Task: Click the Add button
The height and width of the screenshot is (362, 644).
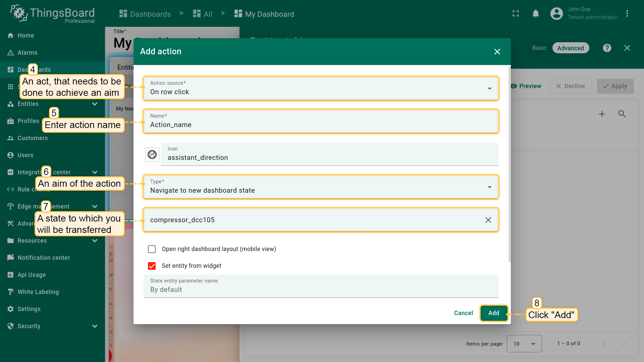Action: 493,313
